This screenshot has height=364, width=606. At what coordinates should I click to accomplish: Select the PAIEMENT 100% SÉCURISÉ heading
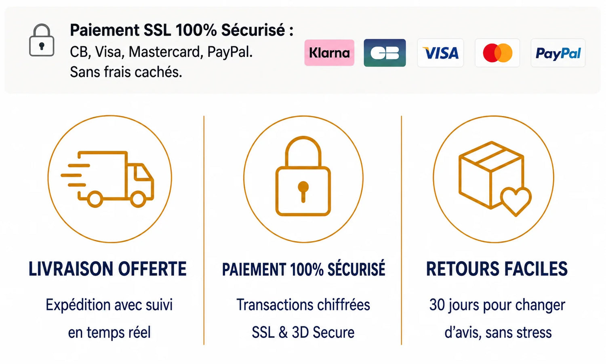(303, 269)
